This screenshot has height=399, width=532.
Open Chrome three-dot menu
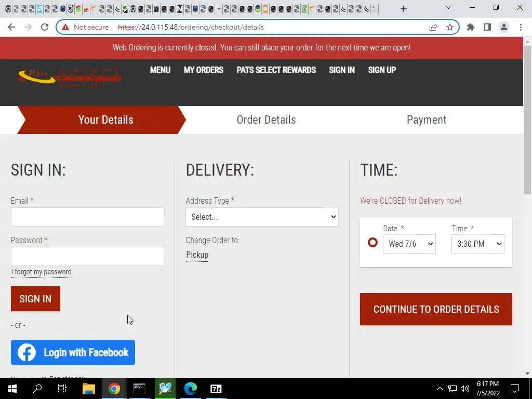(521, 27)
